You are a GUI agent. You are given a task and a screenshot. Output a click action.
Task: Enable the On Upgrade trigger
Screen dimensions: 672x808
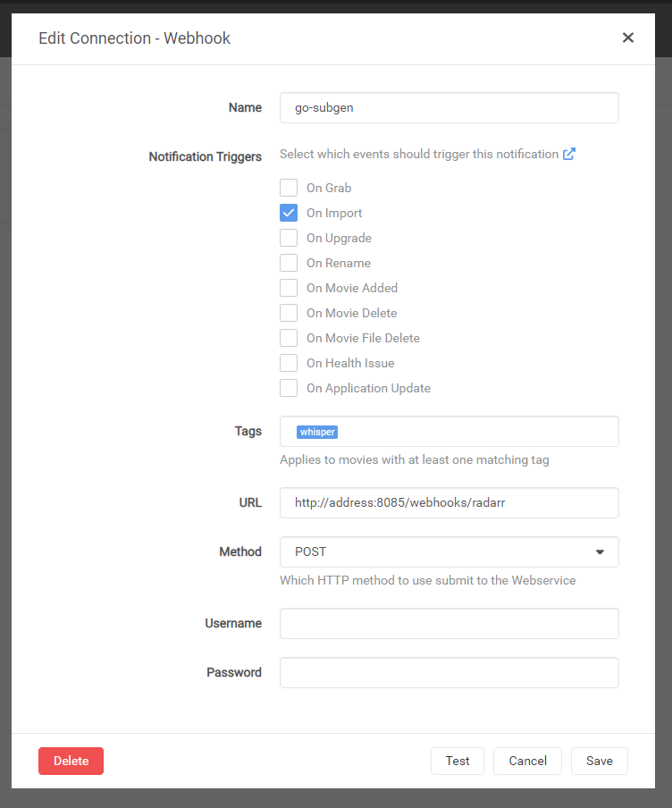coord(289,238)
